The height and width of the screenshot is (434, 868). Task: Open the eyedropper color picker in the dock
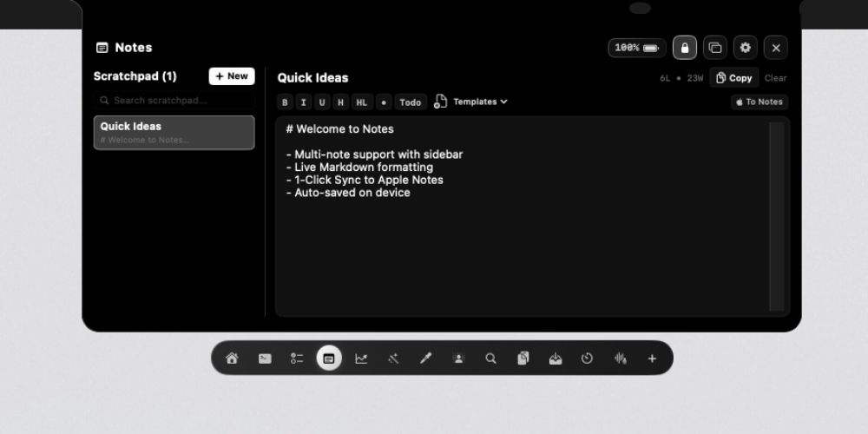(x=425, y=358)
